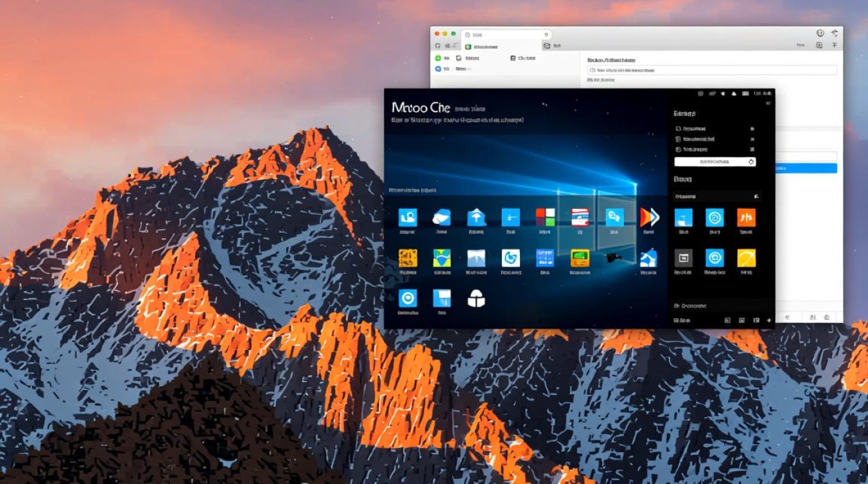Open the red striped card app icon
This screenshot has width=868, height=484.
(x=579, y=217)
